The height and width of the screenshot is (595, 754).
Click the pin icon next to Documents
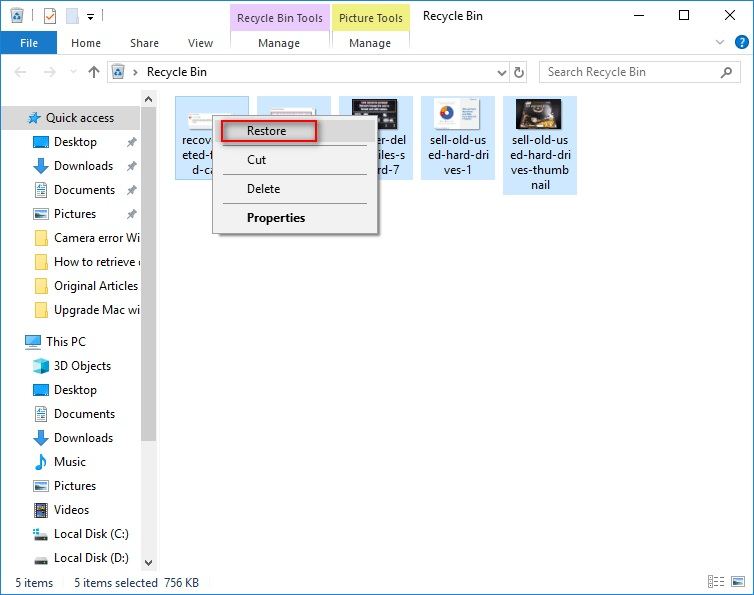pyautogui.click(x=131, y=190)
